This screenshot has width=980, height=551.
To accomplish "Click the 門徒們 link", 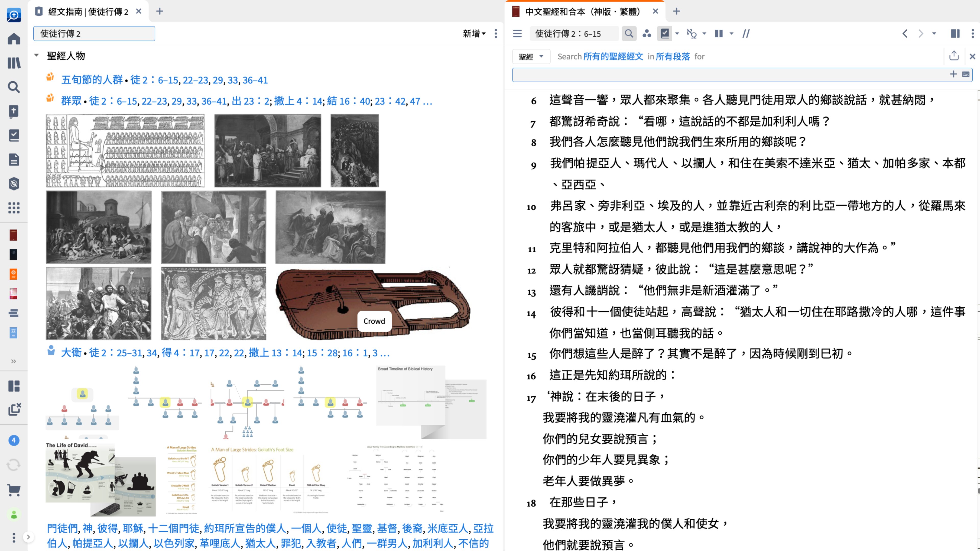I will point(62,528).
